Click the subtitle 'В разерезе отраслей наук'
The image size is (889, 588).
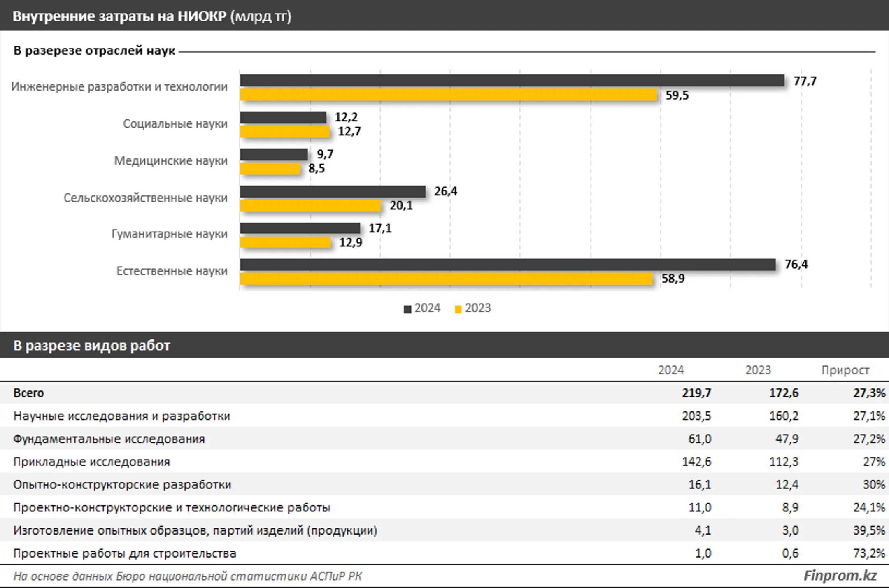pyautogui.click(x=94, y=51)
